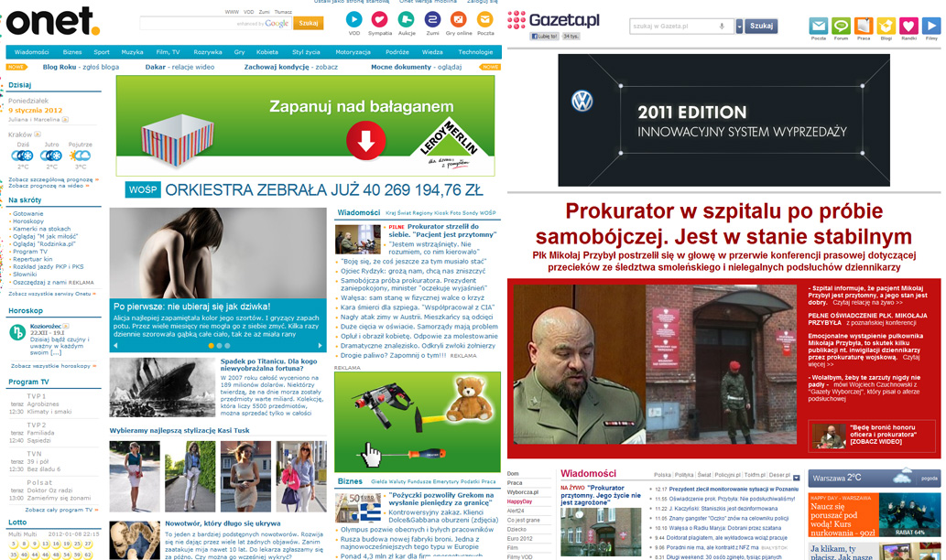Click the Gazeta.pl Randki heart icon

click(908, 26)
